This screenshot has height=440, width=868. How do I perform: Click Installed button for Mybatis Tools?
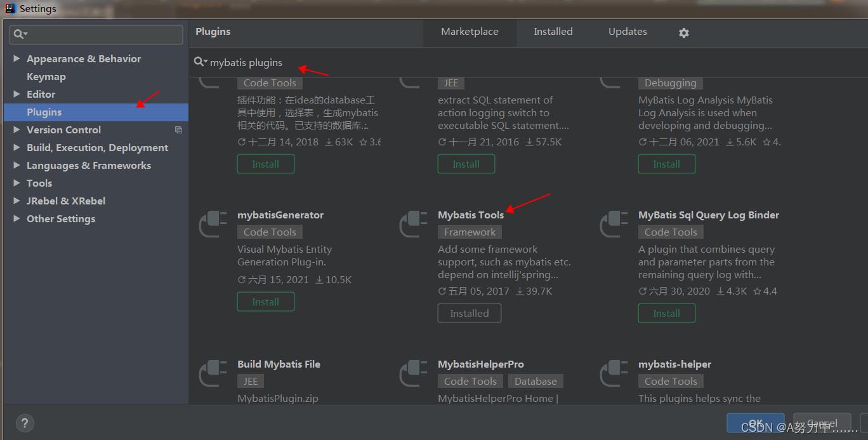click(x=469, y=313)
